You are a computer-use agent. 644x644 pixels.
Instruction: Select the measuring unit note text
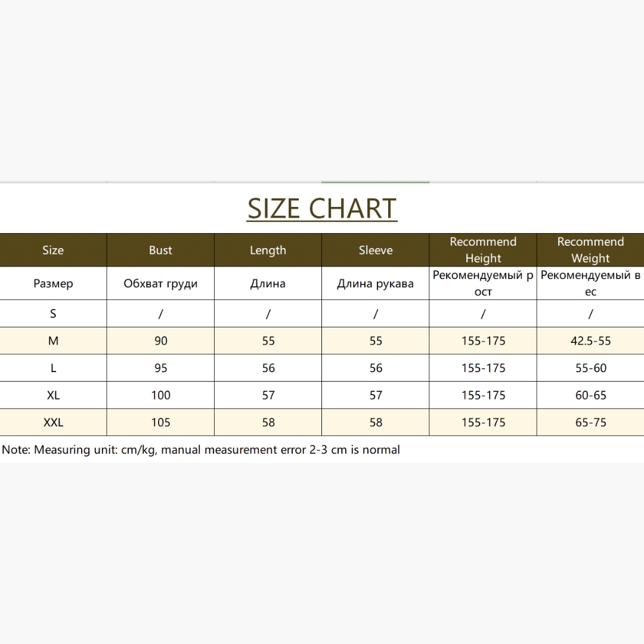201,450
